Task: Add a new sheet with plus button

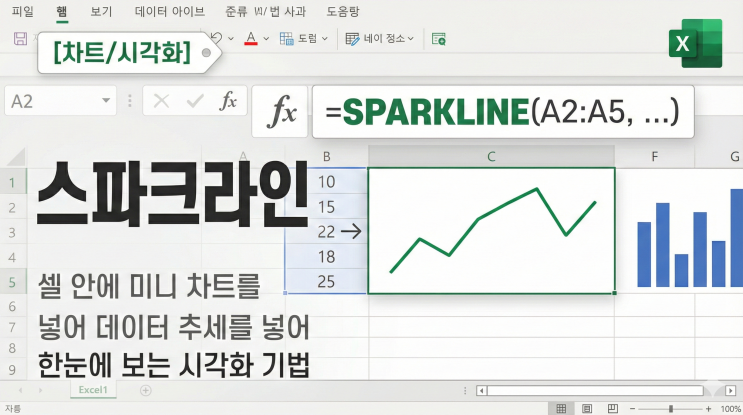Action: coord(146,390)
